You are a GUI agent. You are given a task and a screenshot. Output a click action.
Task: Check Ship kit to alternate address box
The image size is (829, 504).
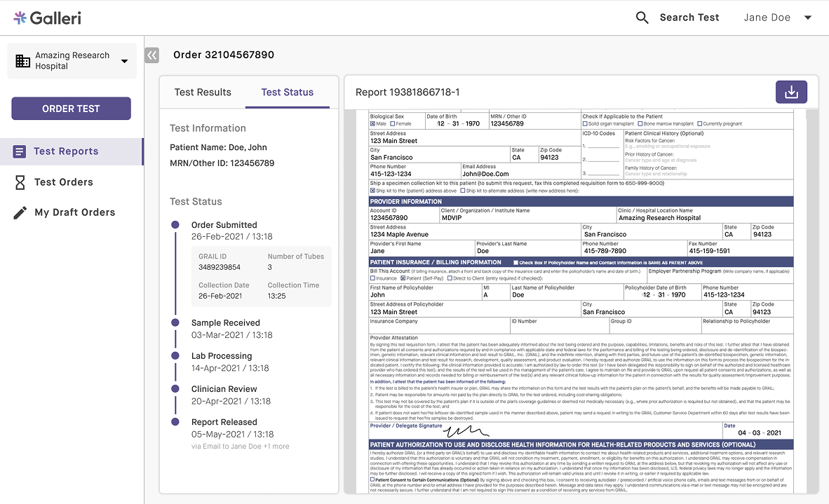[x=462, y=191]
